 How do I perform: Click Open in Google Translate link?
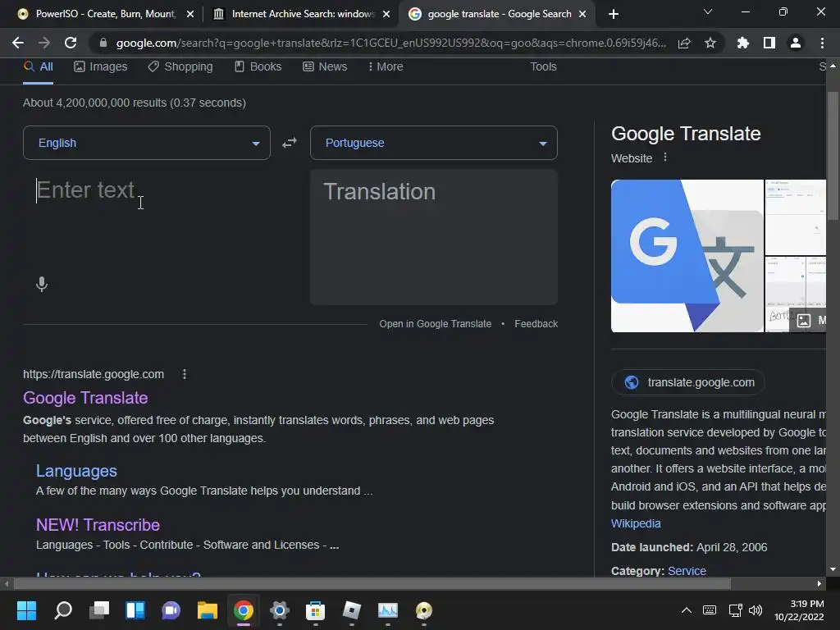pyautogui.click(x=435, y=323)
